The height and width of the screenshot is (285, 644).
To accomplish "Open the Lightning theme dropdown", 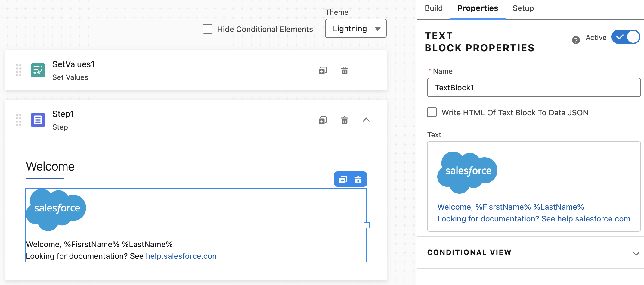I will tap(355, 29).
